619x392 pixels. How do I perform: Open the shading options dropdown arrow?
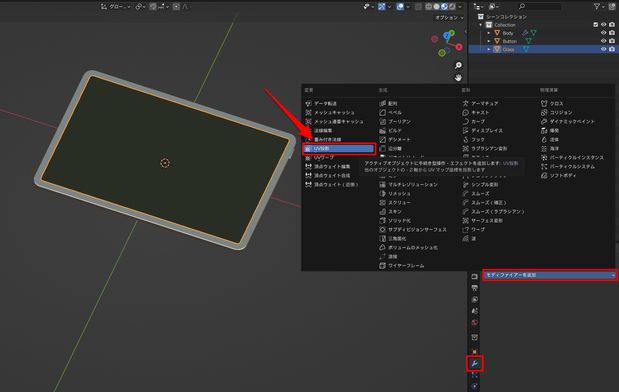(460, 7)
